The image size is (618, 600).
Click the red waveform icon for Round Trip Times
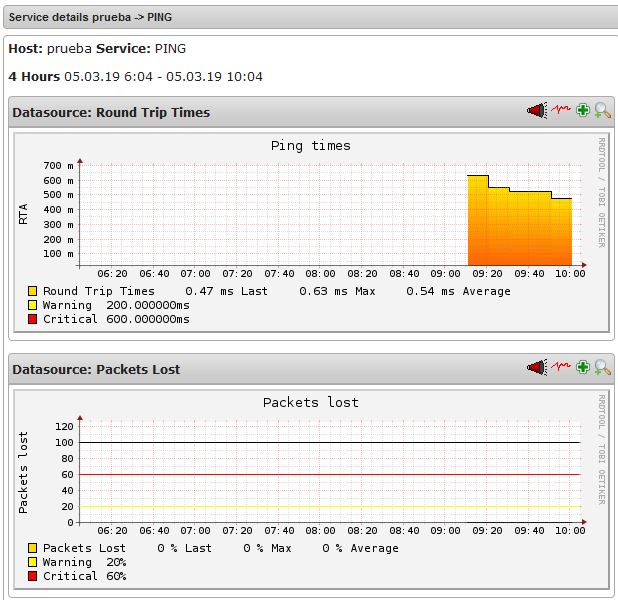pos(561,111)
